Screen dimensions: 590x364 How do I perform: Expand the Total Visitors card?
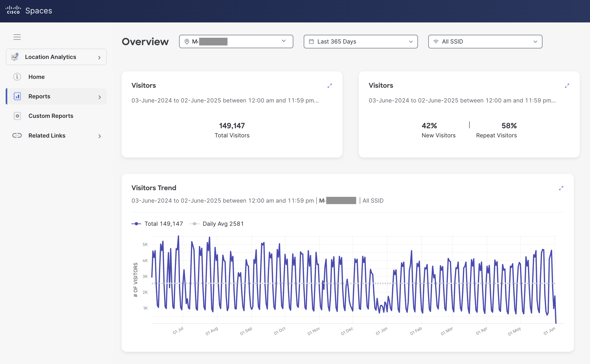tap(329, 86)
